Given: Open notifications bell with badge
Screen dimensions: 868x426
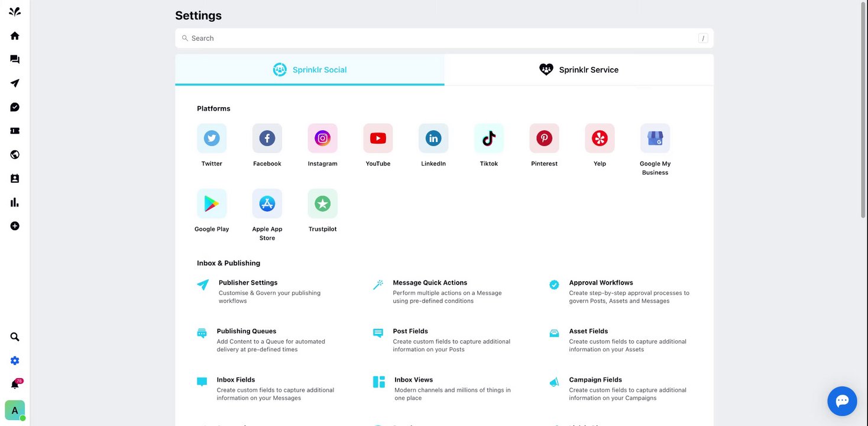Looking at the screenshot, I should coord(15,384).
